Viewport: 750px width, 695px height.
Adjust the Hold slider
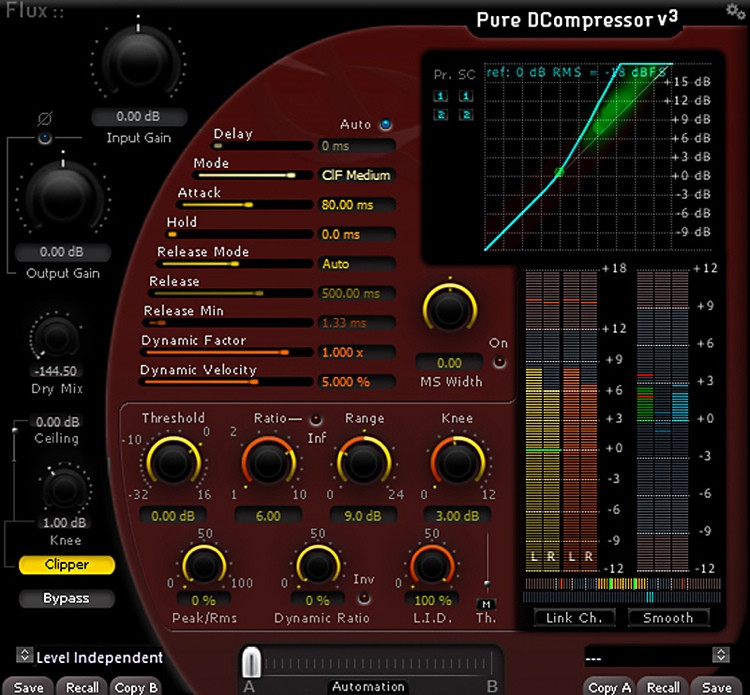pyautogui.click(x=239, y=234)
